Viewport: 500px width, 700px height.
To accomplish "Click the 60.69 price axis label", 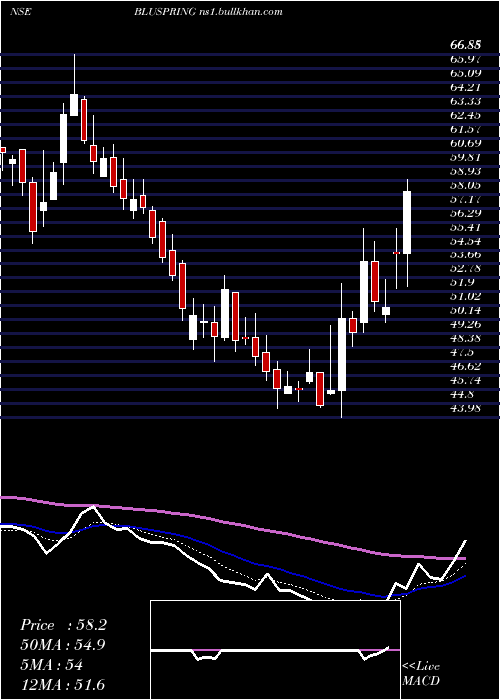I will point(466,143).
